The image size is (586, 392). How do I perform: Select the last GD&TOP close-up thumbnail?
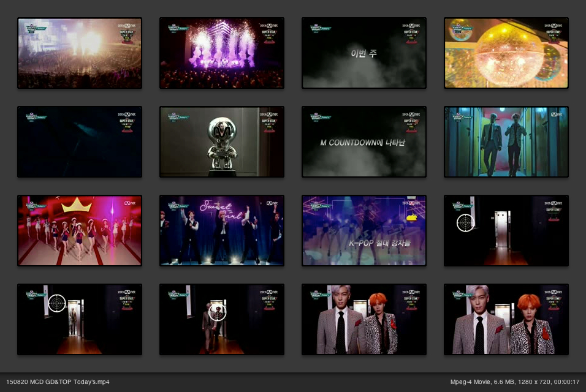pyautogui.click(x=506, y=320)
